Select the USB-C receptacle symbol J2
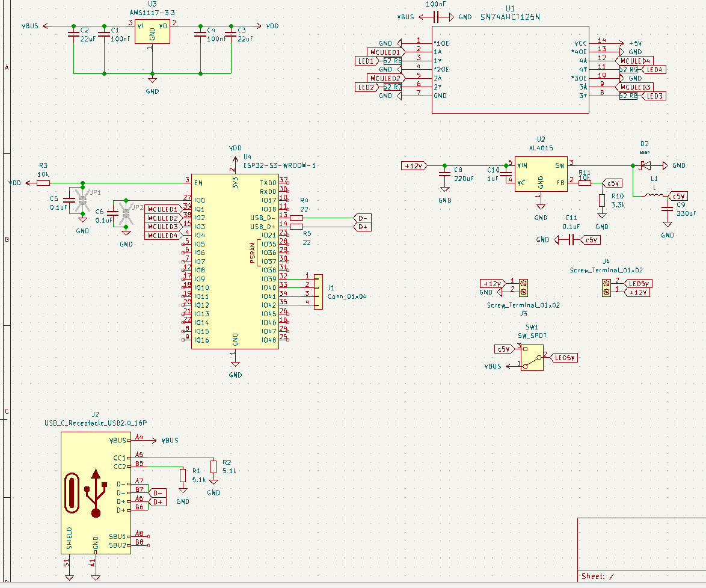The height and width of the screenshot is (588, 706). coord(96,493)
